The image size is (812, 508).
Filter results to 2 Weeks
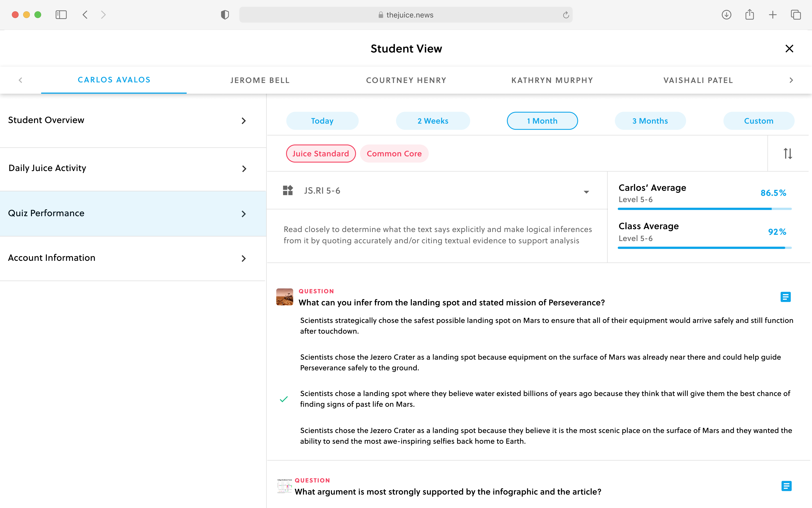click(x=433, y=121)
